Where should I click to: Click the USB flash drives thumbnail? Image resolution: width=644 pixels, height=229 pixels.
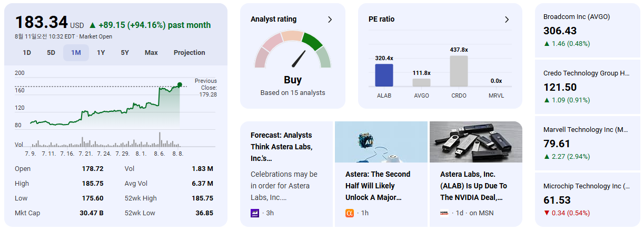pyautogui.click(x=476, y=141)
